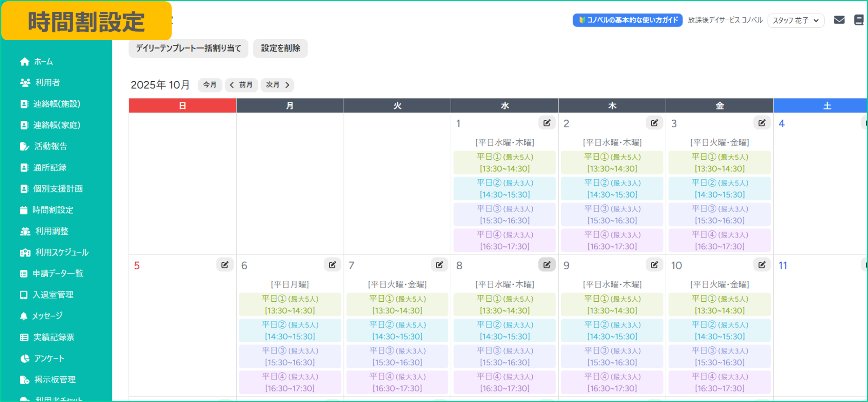Open 利用スケジュール in the sidebar
The image size is (868, 402).
[62, 253]
